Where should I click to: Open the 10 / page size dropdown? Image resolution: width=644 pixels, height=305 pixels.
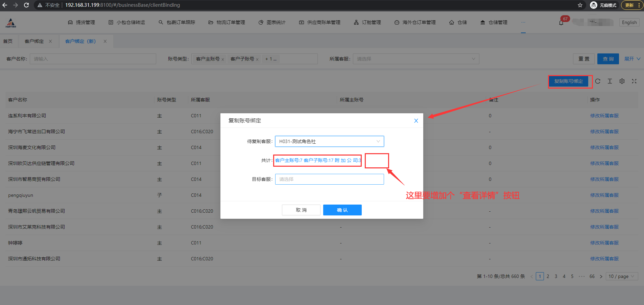point(622,276)
